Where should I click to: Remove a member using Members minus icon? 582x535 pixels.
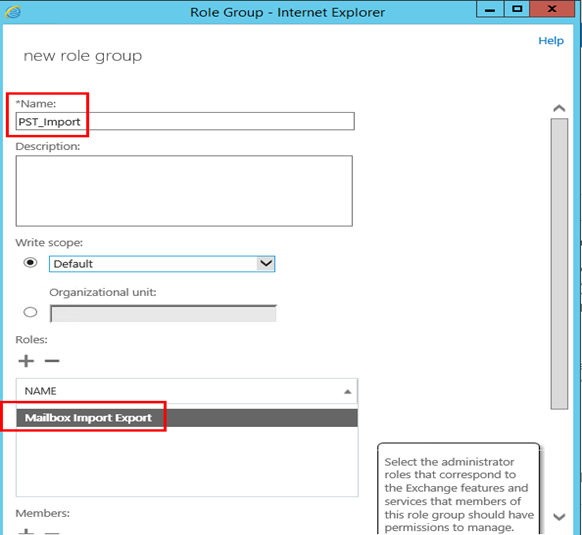(x=52, y=533)
